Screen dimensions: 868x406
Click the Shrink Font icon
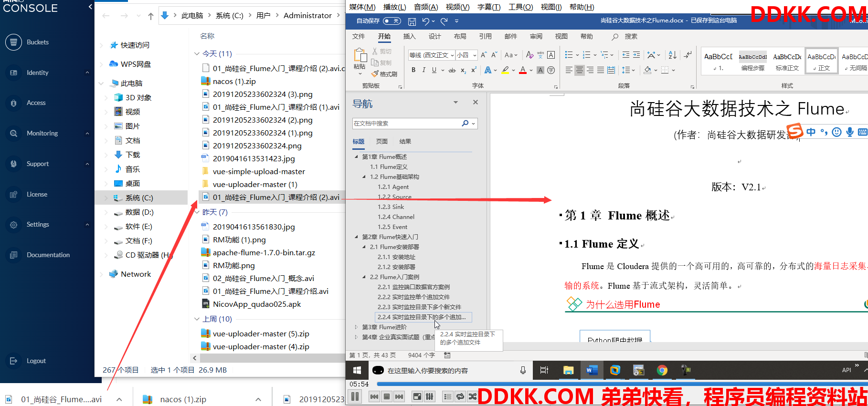[495, 55]
